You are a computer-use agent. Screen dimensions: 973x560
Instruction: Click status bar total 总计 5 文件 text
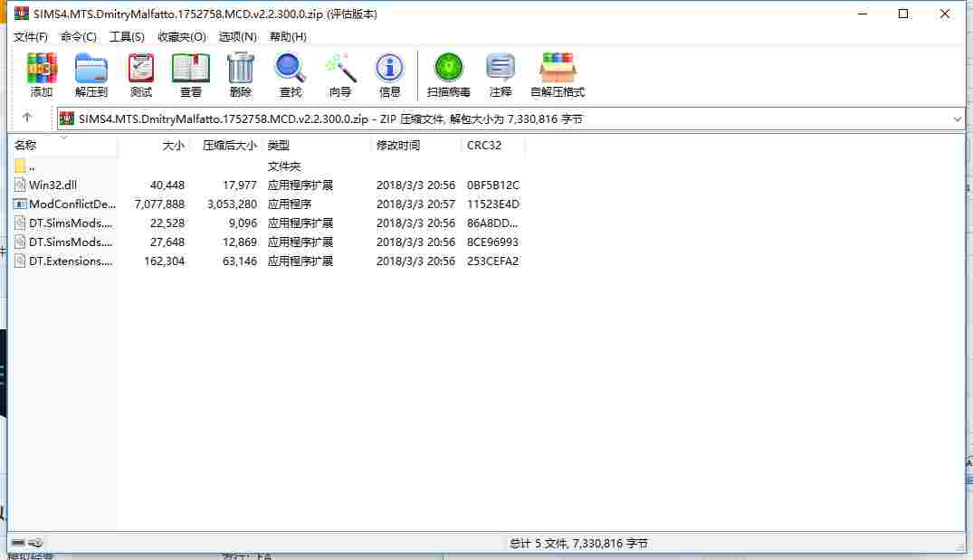coord(578,543)
